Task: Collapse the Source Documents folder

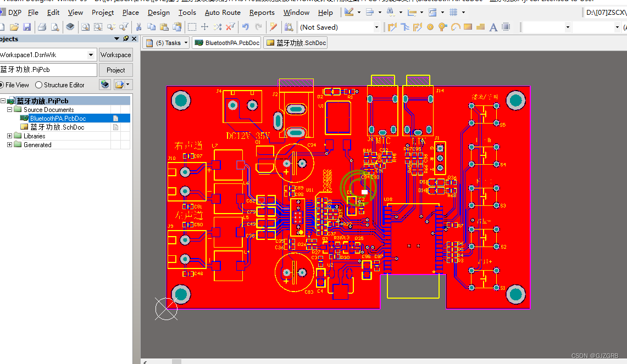Action: click(x=9, y=109)
